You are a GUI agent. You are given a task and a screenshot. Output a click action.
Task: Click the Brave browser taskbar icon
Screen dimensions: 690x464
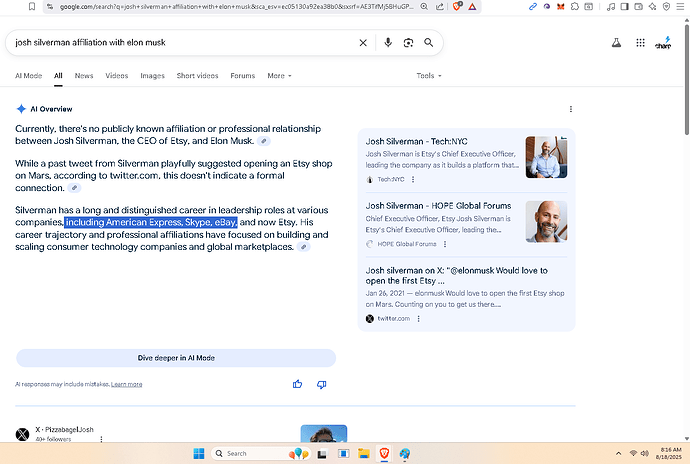[x=384, y=453]
